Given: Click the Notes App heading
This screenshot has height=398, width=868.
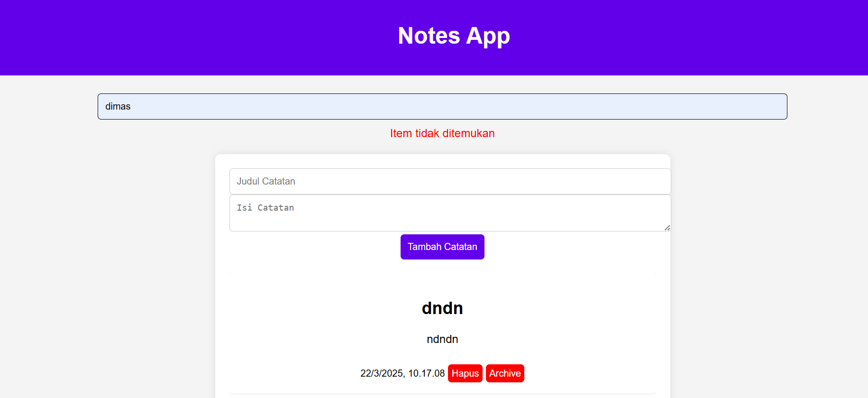Looking at the screenshot, I should tap(454, 36).
